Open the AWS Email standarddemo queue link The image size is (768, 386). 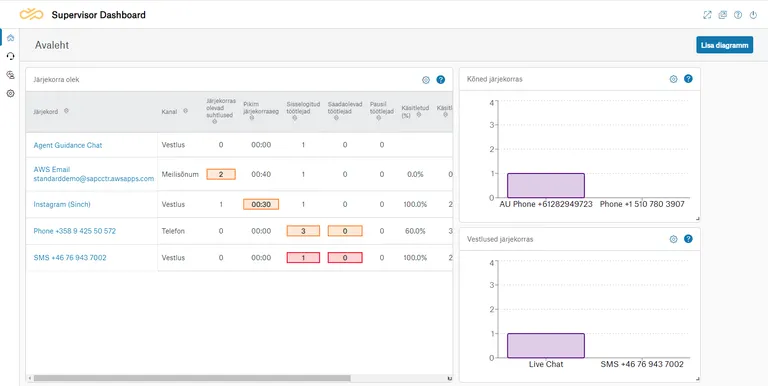coord(94,174)
